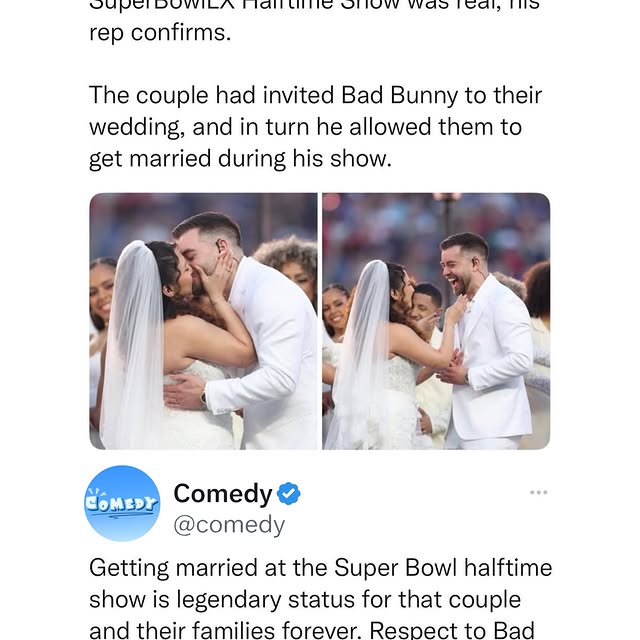
Task: Click "and their families forever" text at bottom
Action: click(260, 630)
